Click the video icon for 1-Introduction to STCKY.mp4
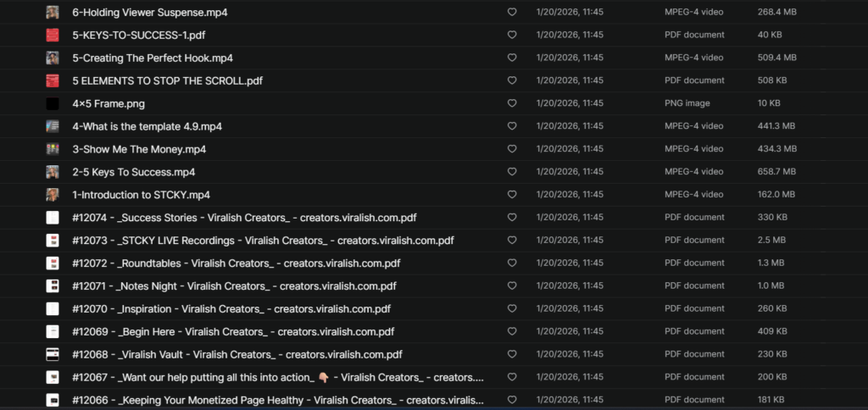The height and width of the screenshot is (410, 868). 53,195
